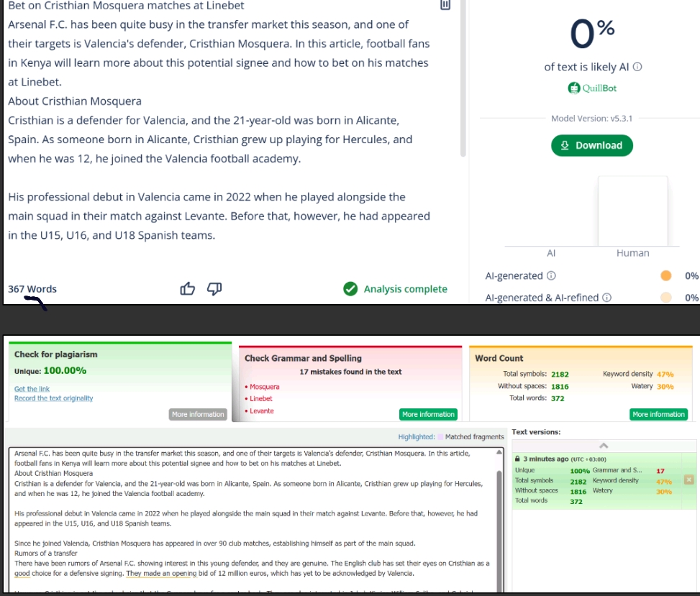Open 'Record the text originality' link
700x596 pixels.
pyautogui.click(x=53, y=398)
